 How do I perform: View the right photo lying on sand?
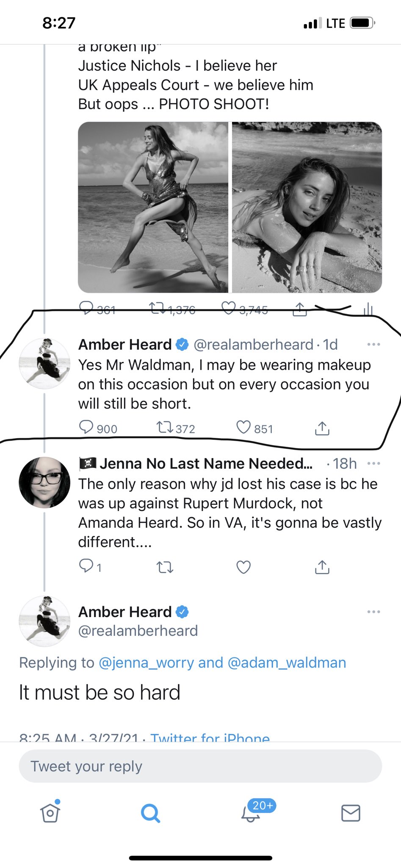[307, 207]
